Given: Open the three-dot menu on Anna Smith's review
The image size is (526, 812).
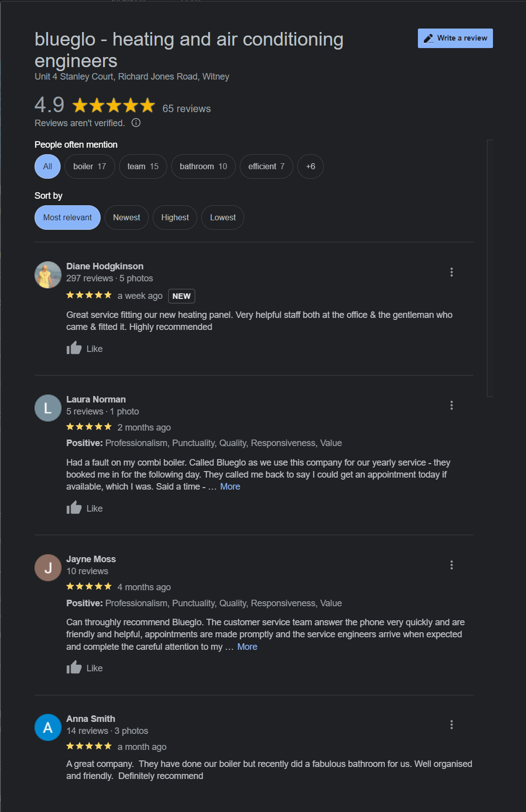Looking at the screenshot, I should click(x=452, y=724).
